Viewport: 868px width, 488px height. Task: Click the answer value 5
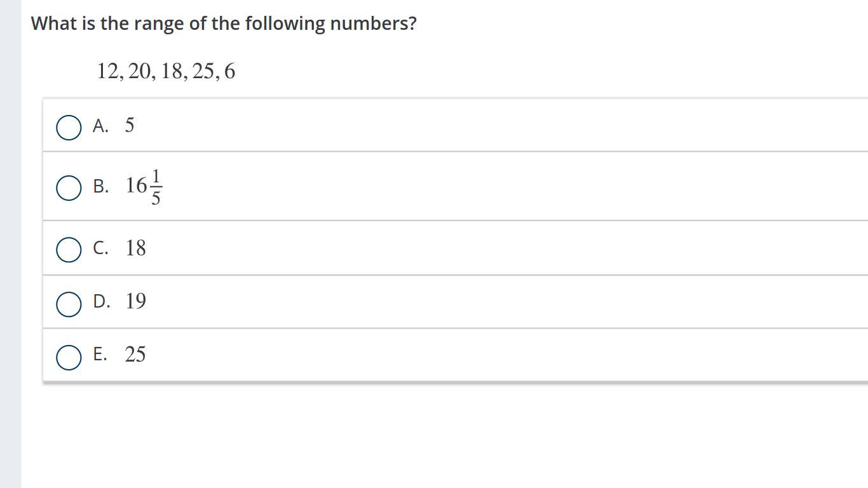tap(130, 125)
